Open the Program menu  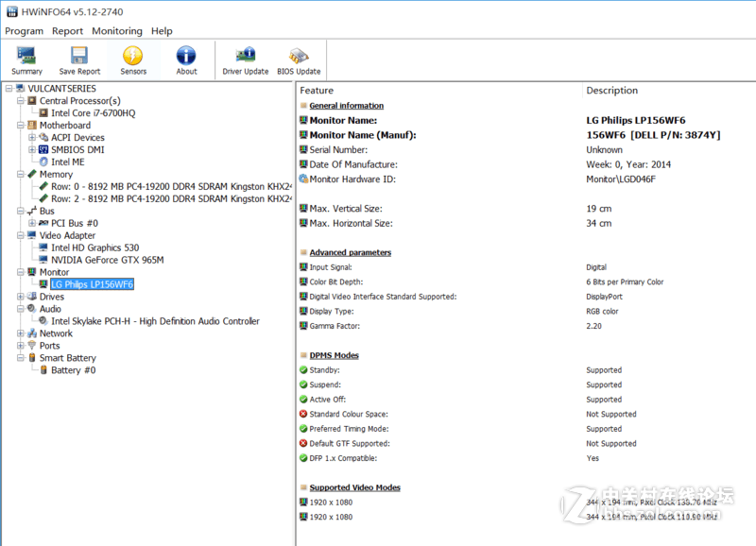(x=25, y=31)
